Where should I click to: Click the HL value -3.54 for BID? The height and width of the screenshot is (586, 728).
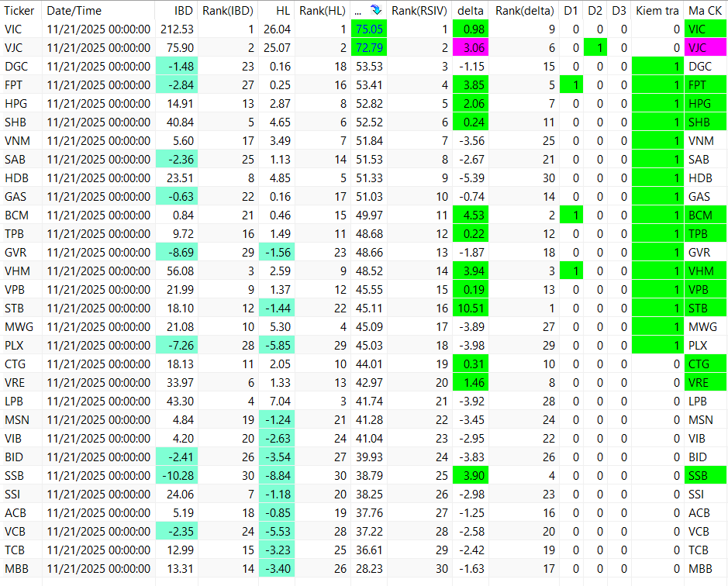pos(276,457)
